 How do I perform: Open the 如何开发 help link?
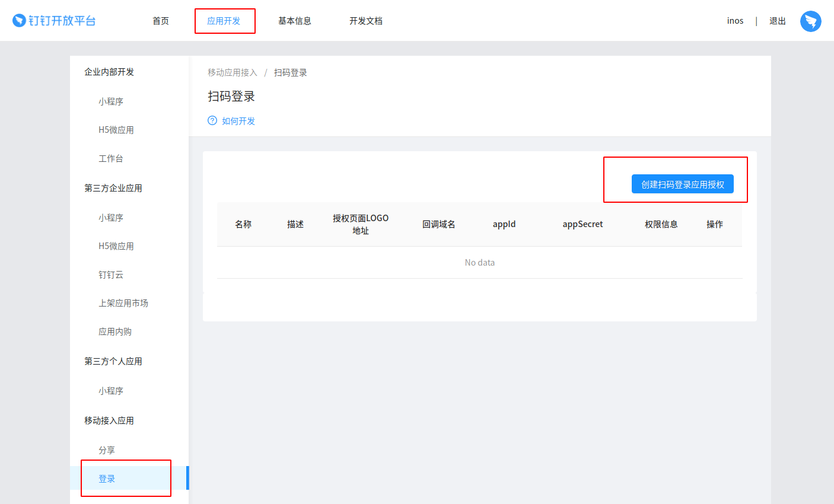pyautogui.click(x=238, y=121)
